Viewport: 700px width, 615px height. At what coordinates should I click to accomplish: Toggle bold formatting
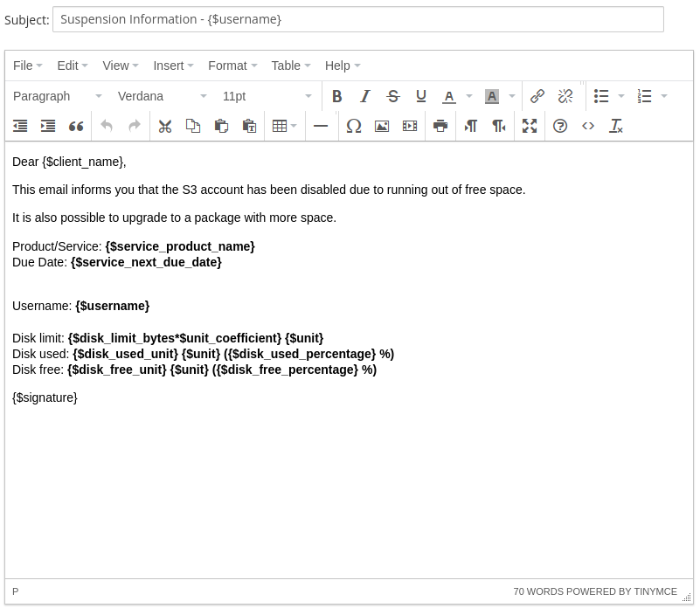pyautogui.click(x=336, y=96)
